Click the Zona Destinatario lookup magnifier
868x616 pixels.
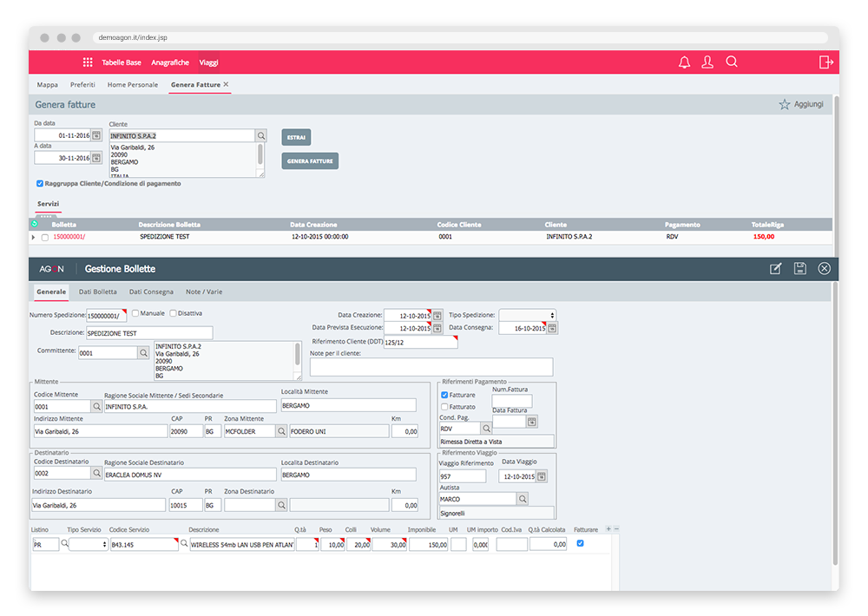tap(282, 505)
